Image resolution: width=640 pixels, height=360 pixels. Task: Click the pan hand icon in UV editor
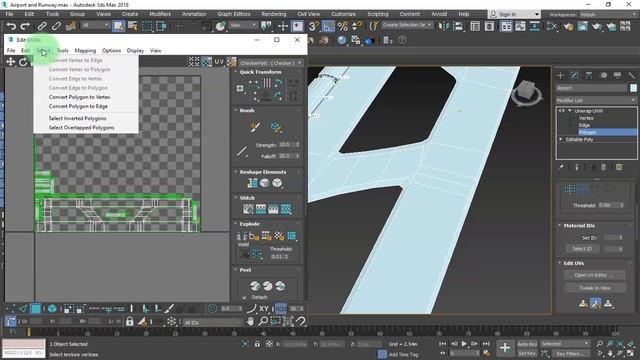click(250, 322)
